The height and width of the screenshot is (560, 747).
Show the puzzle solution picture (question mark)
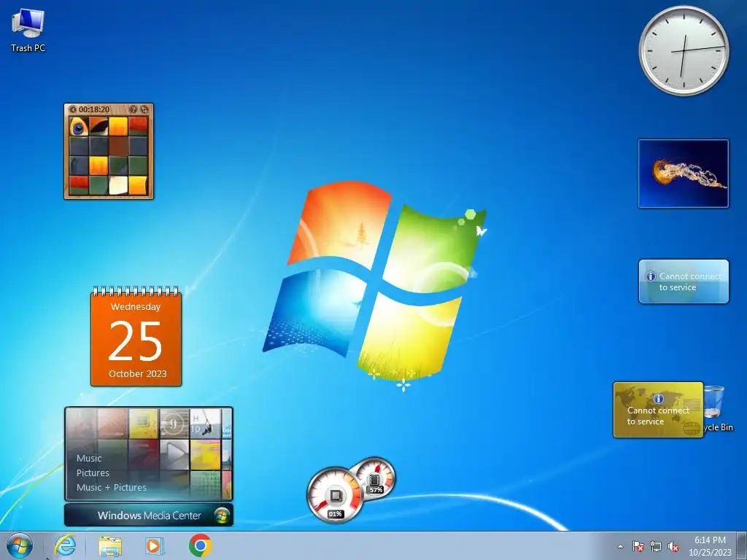[133, 109]
